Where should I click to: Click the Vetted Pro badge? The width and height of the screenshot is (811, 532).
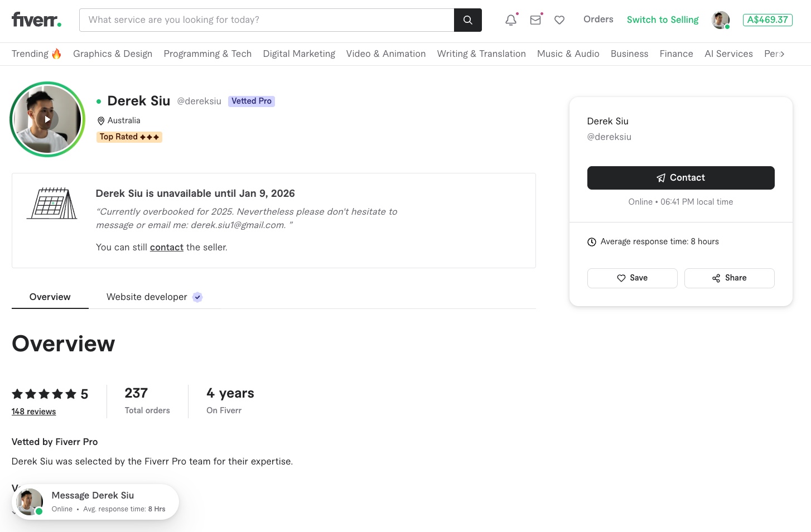point(252,101)
